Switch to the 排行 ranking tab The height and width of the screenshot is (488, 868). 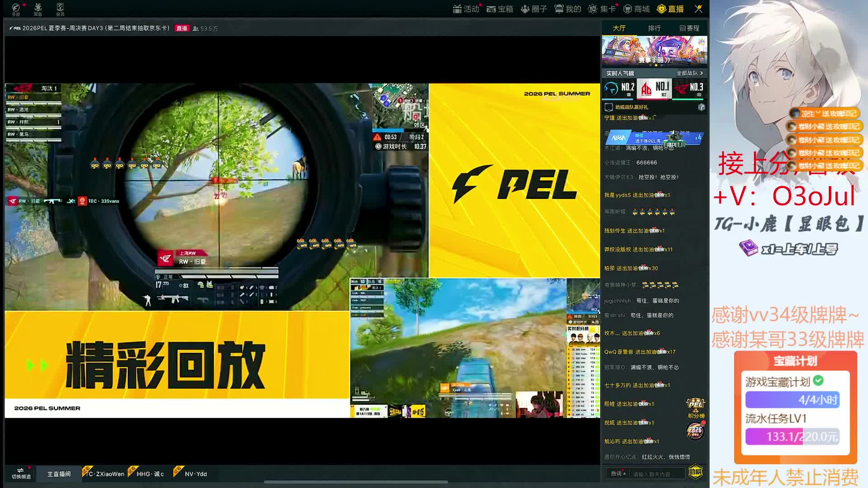click(x=654, y=28)
